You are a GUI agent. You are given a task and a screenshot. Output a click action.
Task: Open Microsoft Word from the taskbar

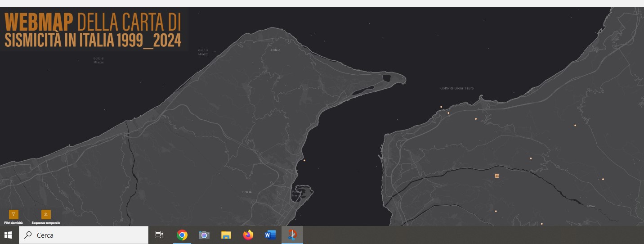click(270, 235)
